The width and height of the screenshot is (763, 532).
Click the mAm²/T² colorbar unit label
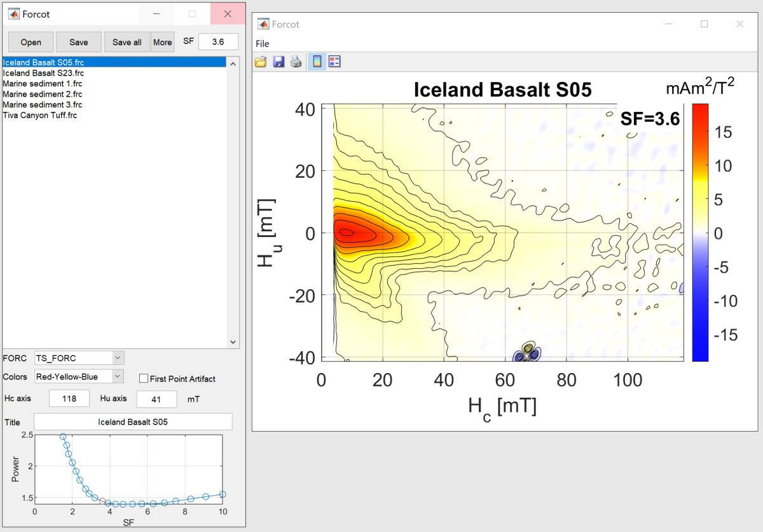click(700, 88)
